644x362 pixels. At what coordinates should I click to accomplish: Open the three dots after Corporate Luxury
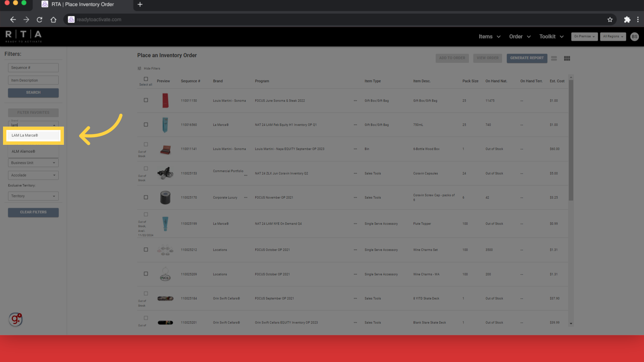tap(246, 197)
